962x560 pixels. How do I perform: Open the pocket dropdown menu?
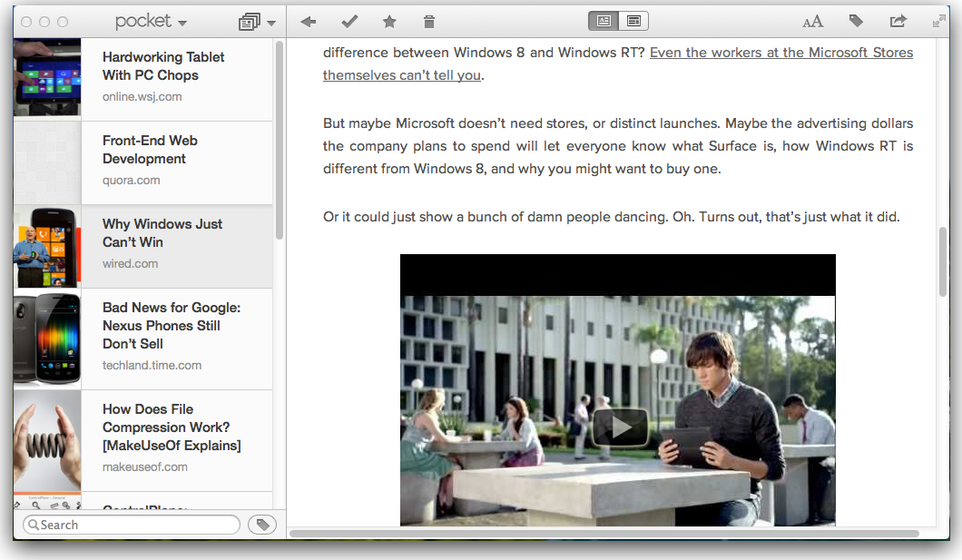pos(151,22)
